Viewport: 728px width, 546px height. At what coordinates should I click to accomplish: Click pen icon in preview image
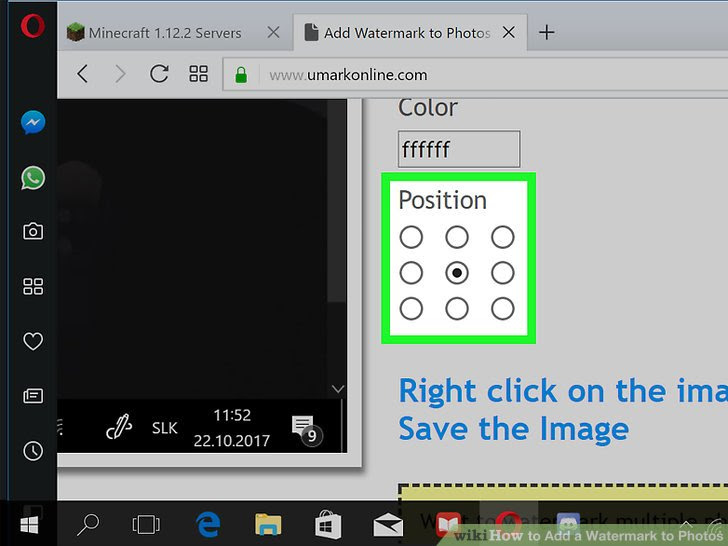[x=119, y=427]
